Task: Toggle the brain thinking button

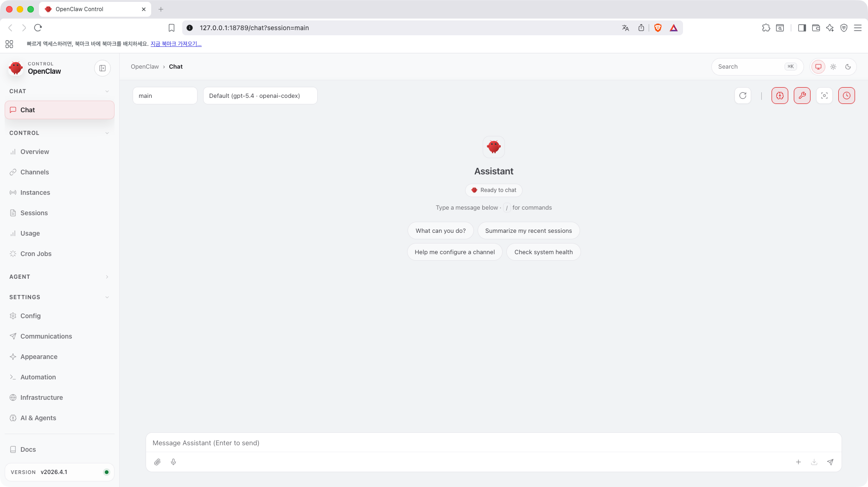Action: pos(780,96)
